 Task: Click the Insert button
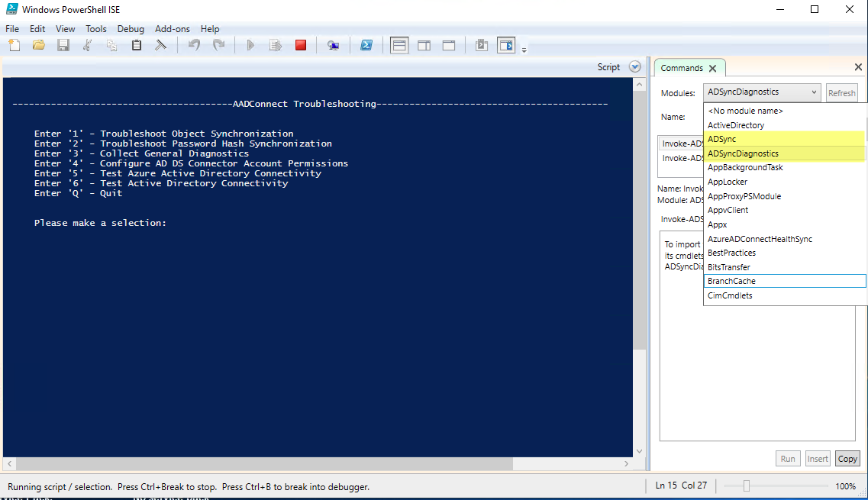[x=817, y=459]
